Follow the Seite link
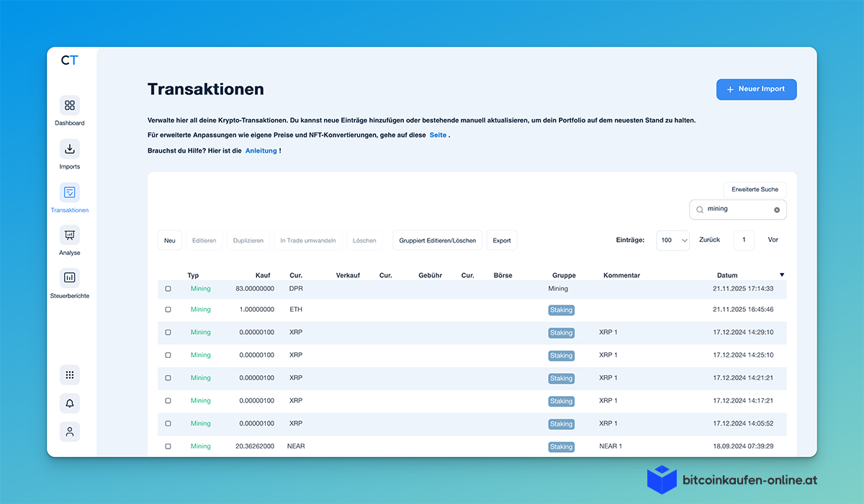This screenshot has height=504, width=864. click(x=438, y=135)
